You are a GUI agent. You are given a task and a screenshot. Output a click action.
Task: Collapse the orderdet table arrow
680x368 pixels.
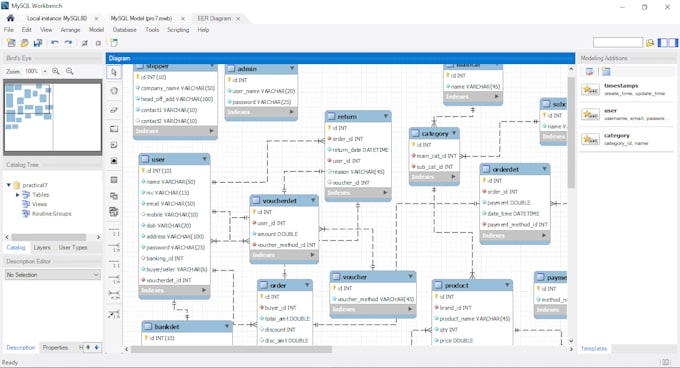tap(544, 169)
